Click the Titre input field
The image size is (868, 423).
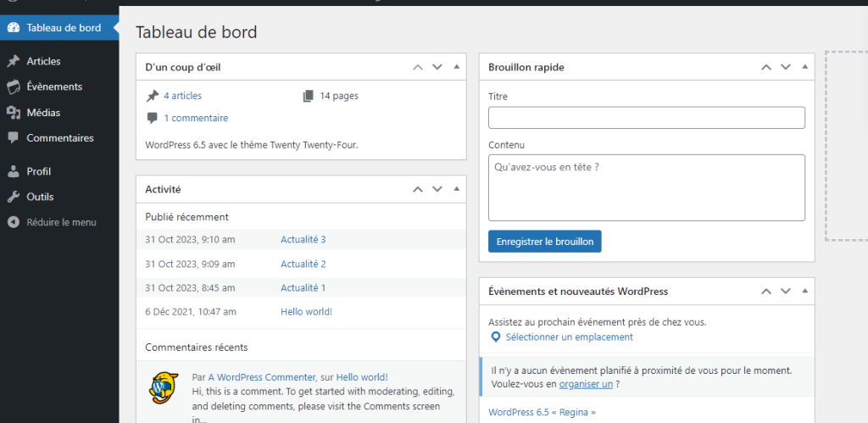[646, 118]
